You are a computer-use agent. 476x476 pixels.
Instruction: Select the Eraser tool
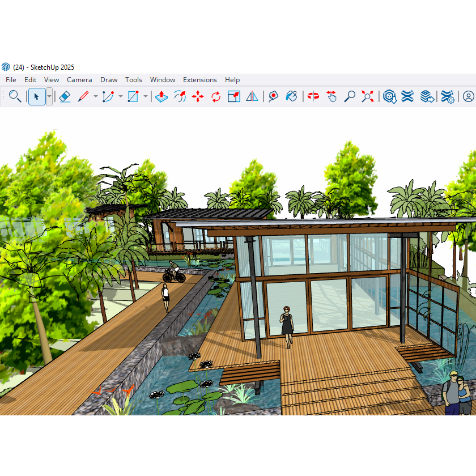[x=65, y=96]
